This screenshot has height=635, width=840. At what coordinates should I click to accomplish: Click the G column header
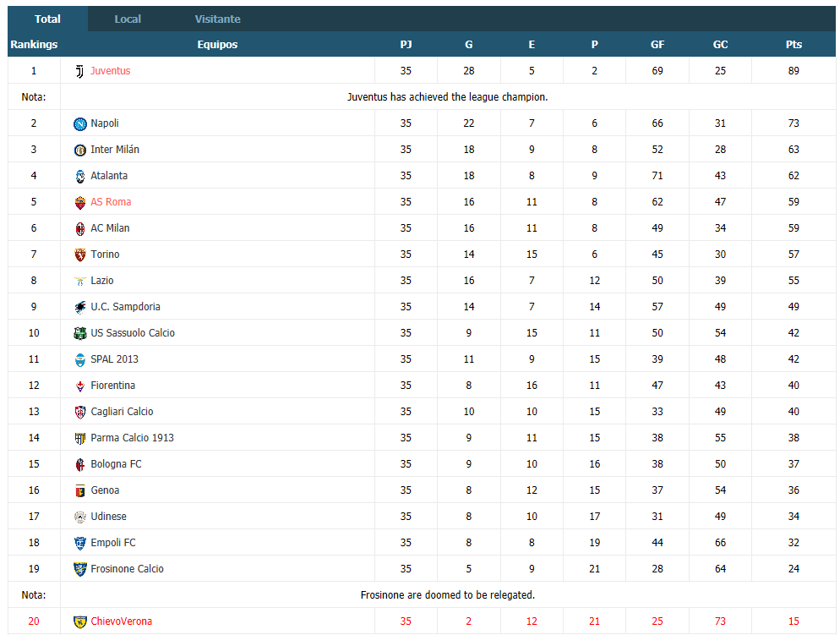469,45
